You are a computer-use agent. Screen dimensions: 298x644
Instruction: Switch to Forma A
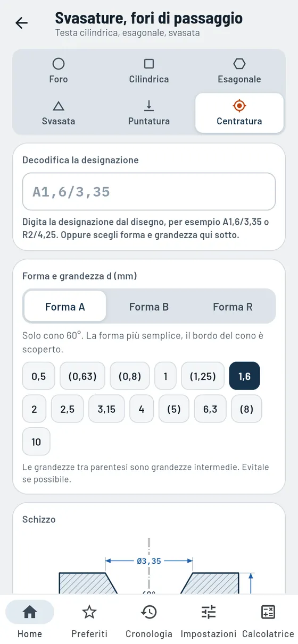click(x=65, y=307)
